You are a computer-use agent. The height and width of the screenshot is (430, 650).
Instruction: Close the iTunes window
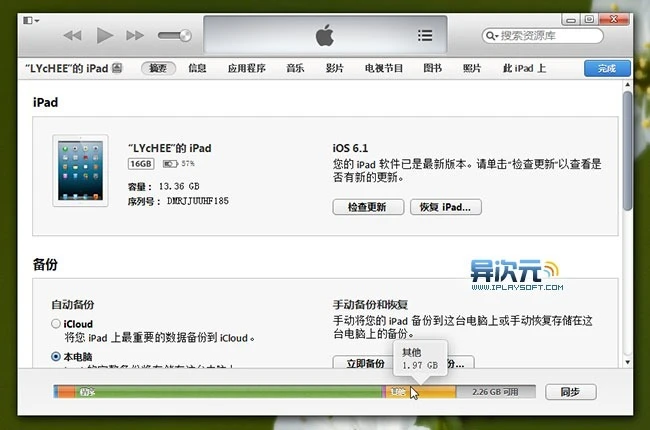click(x=614, y=19)
